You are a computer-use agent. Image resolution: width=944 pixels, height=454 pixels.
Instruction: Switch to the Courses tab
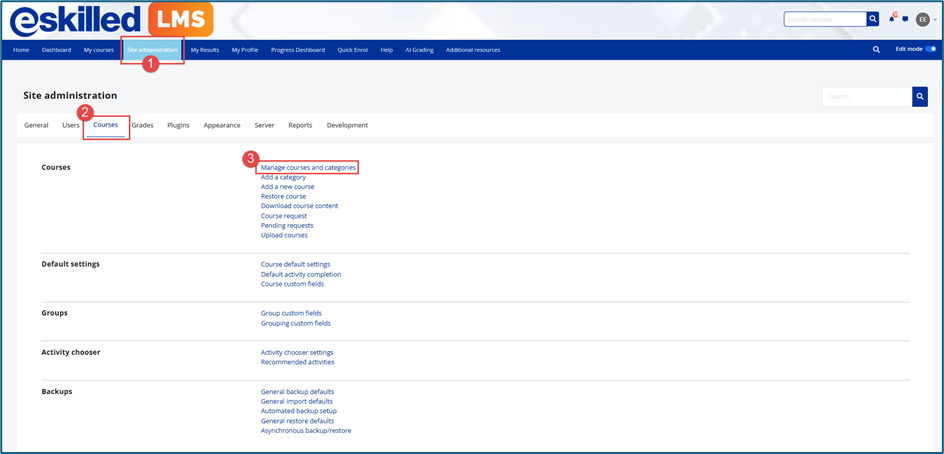pyautogui.click(x=105, y=125)
